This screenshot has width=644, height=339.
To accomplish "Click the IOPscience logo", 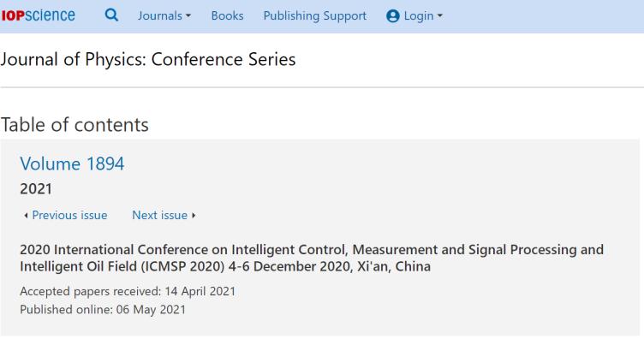I will point(39,15).
